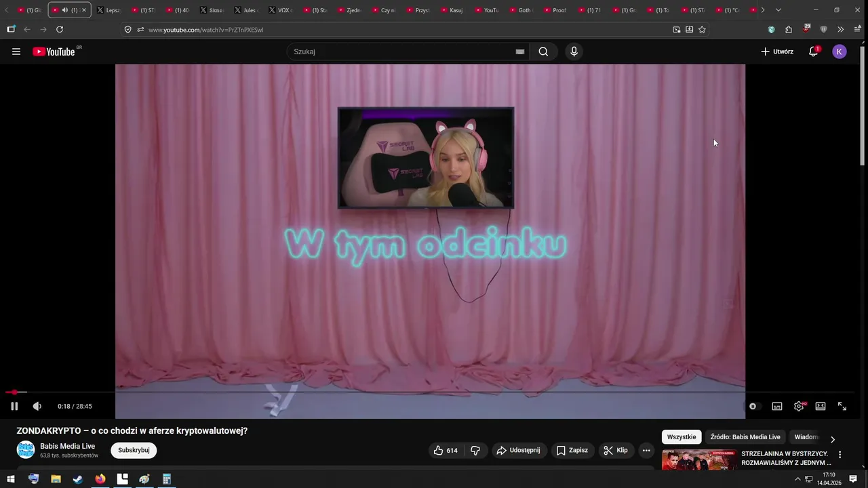Open Calculator on taskbar
Viewport: 868px width, 488px height.
pyautogui.click(x=167, y=479)
